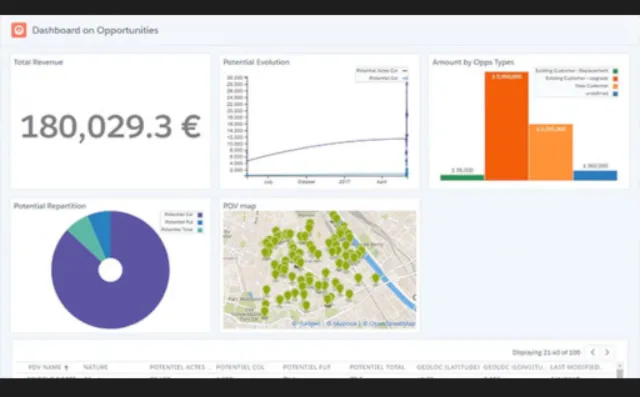Select the small green Replacement bar

(x=462, y=177)
